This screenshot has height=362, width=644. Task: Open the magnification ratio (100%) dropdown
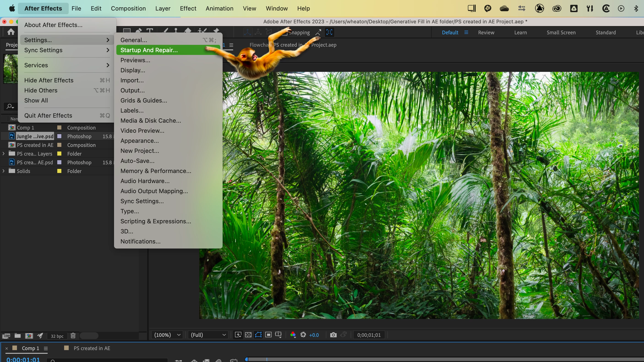tap(167, 335)
